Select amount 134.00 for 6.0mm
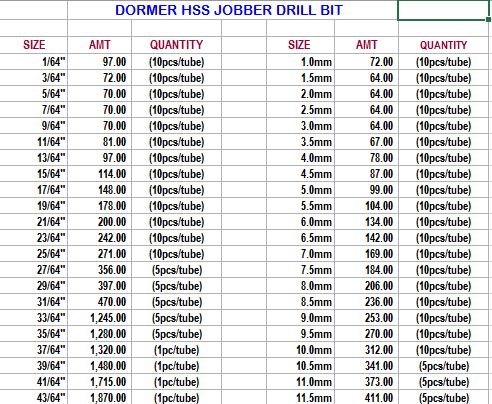The image size is (492, 404). pyautogui.click(x=366, y=222)
